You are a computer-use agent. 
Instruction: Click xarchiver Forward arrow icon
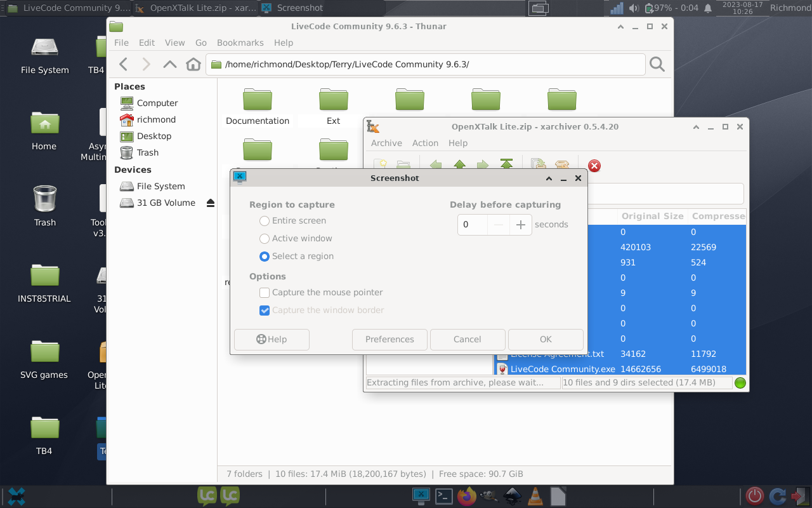coord(483,164)
